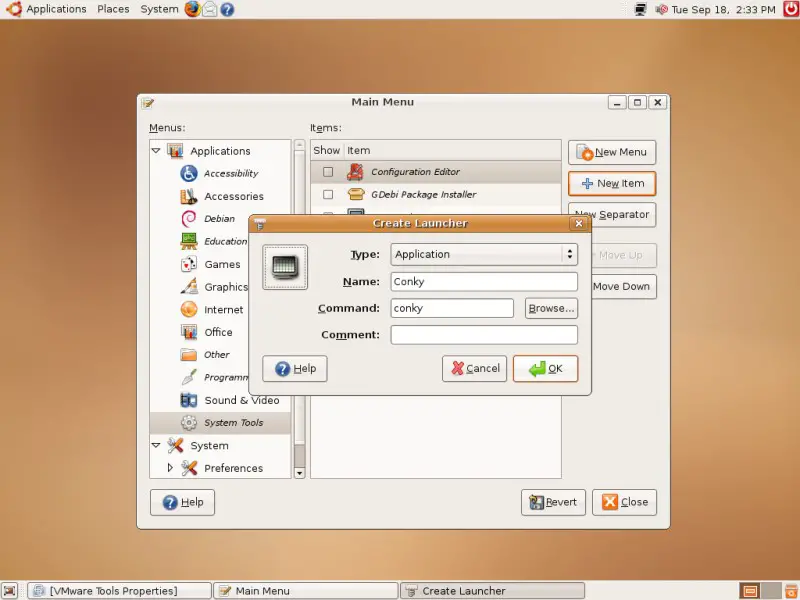
Task: Click the Main Menu titlebar window icon
Action: coord(148,103)
